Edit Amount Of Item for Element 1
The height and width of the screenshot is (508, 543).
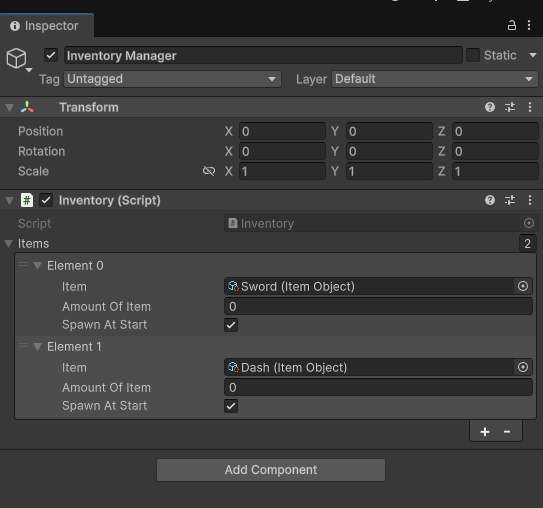click(x=378, y=387)
